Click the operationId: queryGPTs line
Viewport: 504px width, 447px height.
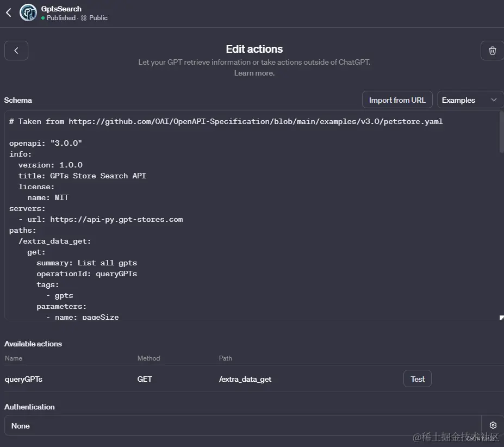[87, 274]
